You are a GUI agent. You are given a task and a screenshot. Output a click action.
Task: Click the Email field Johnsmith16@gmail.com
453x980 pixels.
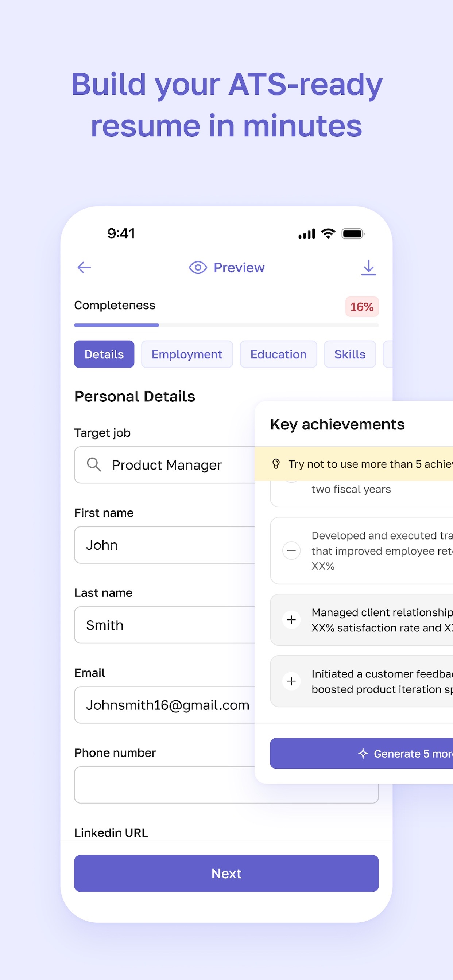(165, 705)
